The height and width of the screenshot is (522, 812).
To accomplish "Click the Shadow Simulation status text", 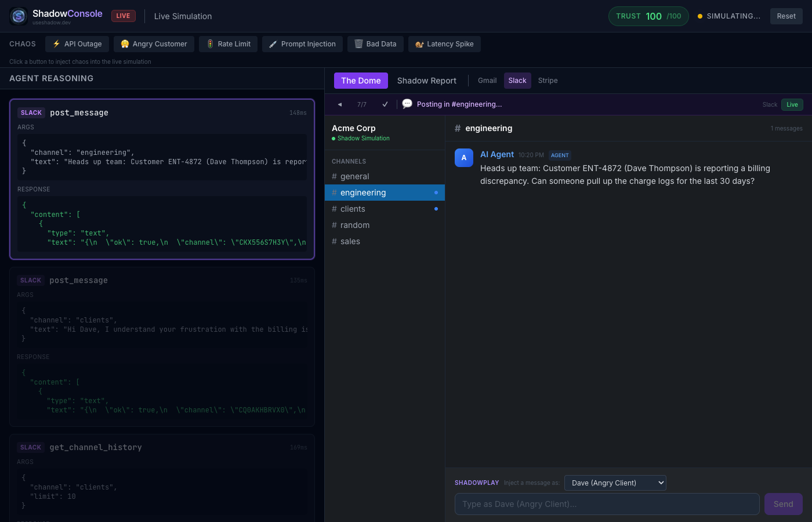I will click(364, 138).
